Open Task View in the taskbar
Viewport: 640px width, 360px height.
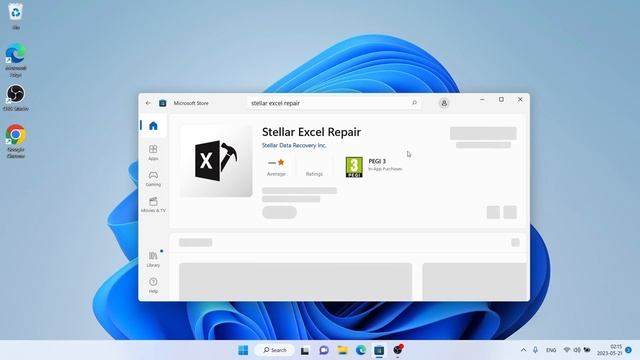click(305, 350)
